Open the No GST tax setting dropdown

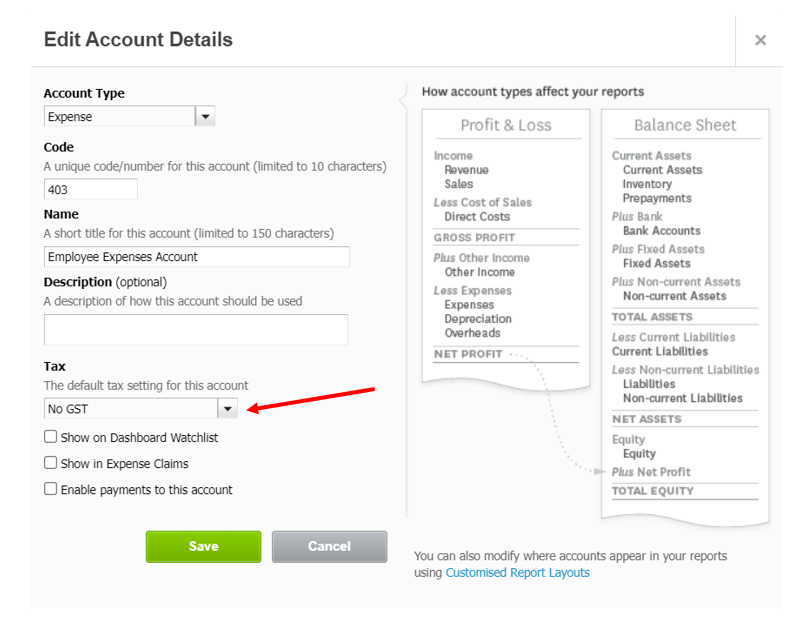click(x=140, y=408)
